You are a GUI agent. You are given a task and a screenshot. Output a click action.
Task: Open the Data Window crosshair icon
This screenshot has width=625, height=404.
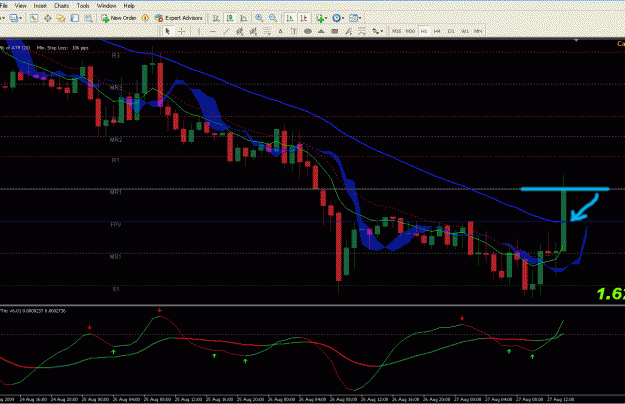click(x=47, y=18)
